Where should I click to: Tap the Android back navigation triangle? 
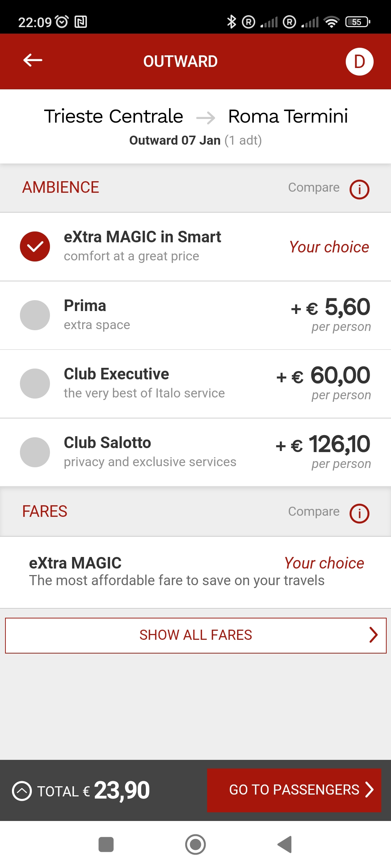coord(285,844)
